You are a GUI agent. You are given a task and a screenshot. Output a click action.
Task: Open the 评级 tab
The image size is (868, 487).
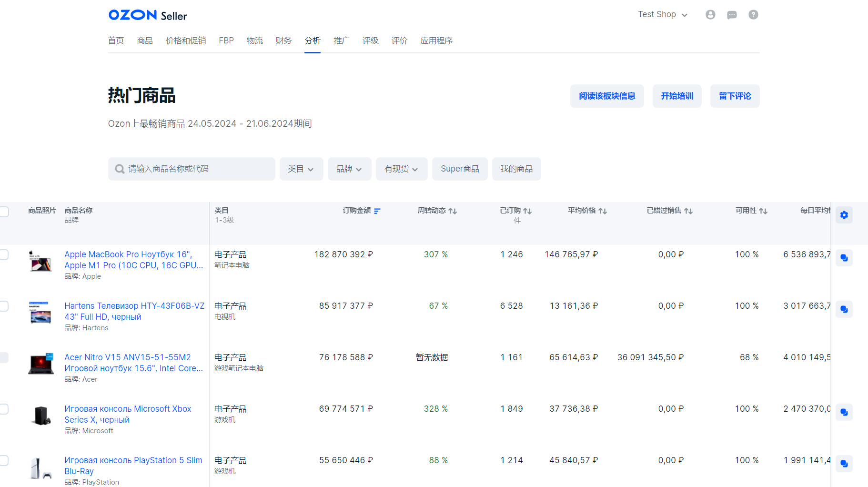370,41
